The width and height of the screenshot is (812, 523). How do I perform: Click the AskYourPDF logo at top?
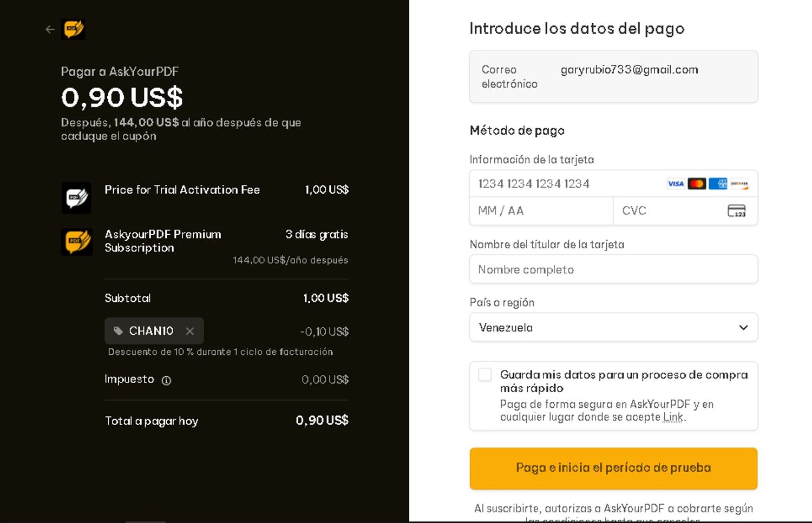tap(74, 29)
